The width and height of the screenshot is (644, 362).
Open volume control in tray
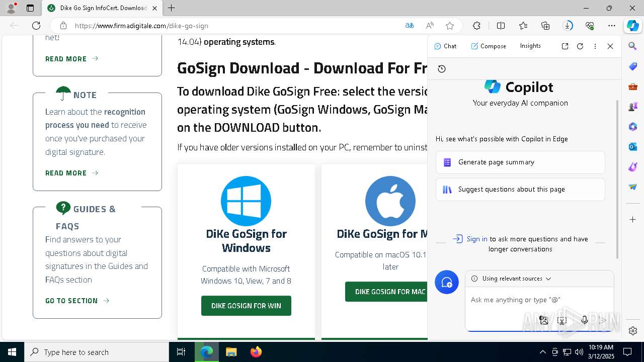pyautogui.click(x=579, y=352)
